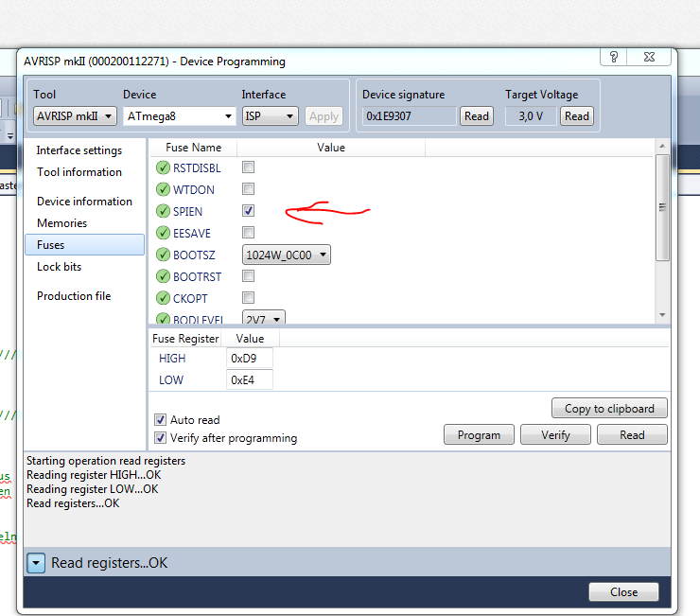Click the Verify button
This screenshot has width=700, height=616.
555,434
